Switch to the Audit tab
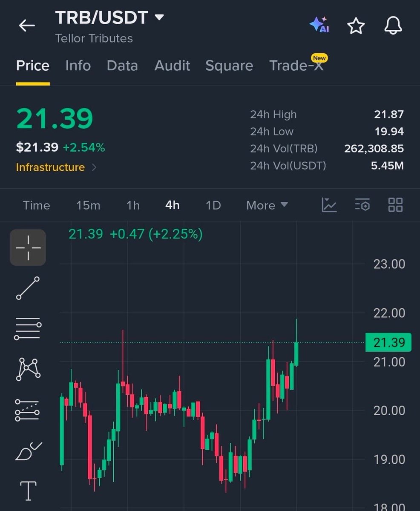This screenshot has width=420, height=511. pyautogui.click(x=172, y=66)
